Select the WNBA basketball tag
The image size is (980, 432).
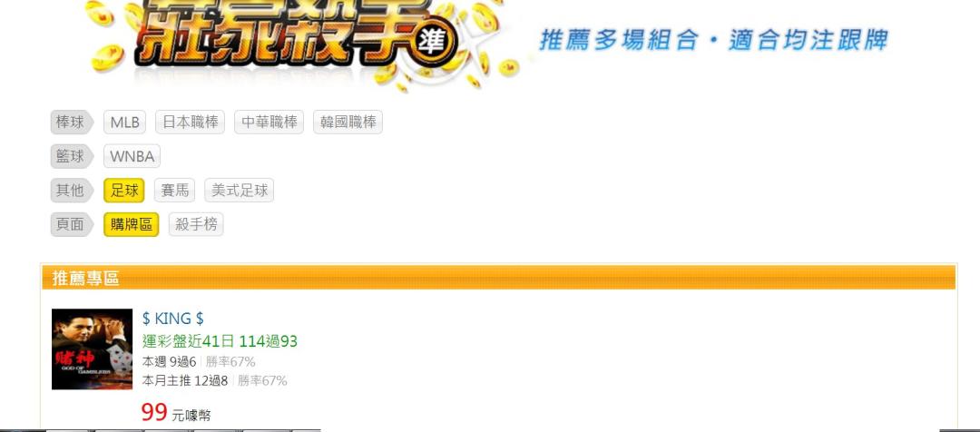132,156
